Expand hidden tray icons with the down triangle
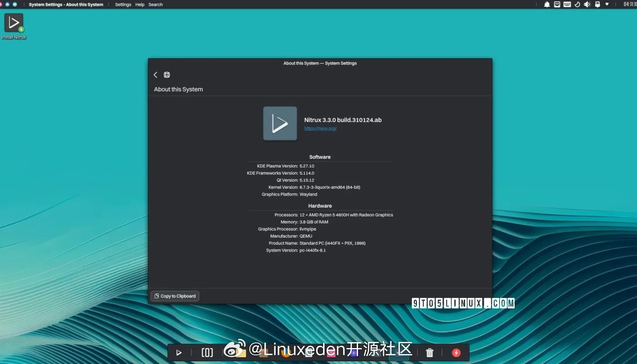The height and width of the screenshot is (364, 637). tap(607, 5)
